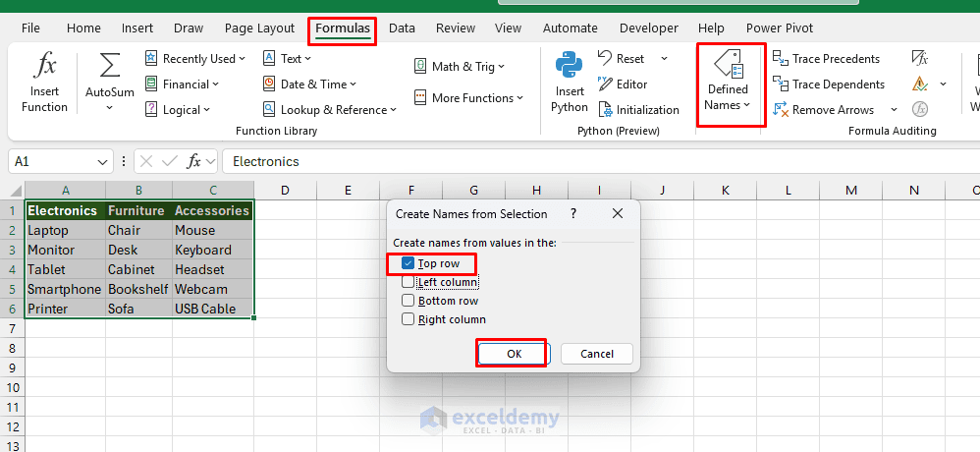Image resolution: width=980 pixels, height=452 pixels.
Task: Open the Financial functions menu
Action: point(182,85)
